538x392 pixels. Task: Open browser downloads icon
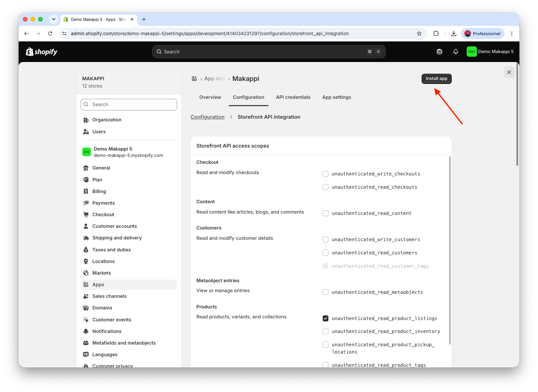pos(454,33)
